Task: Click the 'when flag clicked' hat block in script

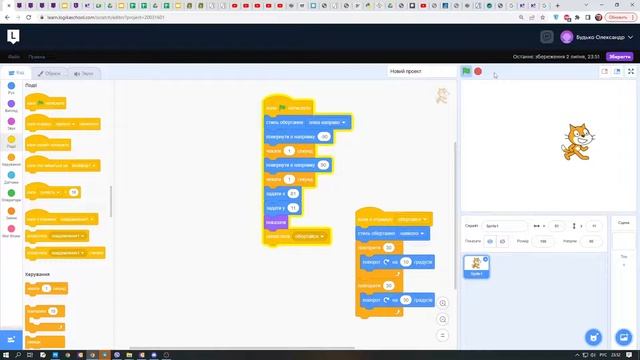Action: (x=288, y=107)
